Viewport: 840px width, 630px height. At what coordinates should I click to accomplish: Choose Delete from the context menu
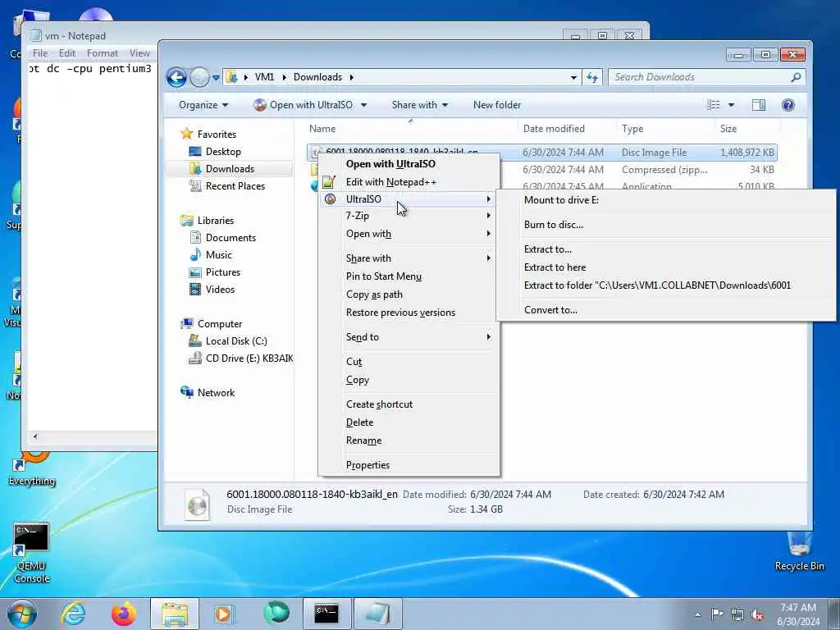409,422
